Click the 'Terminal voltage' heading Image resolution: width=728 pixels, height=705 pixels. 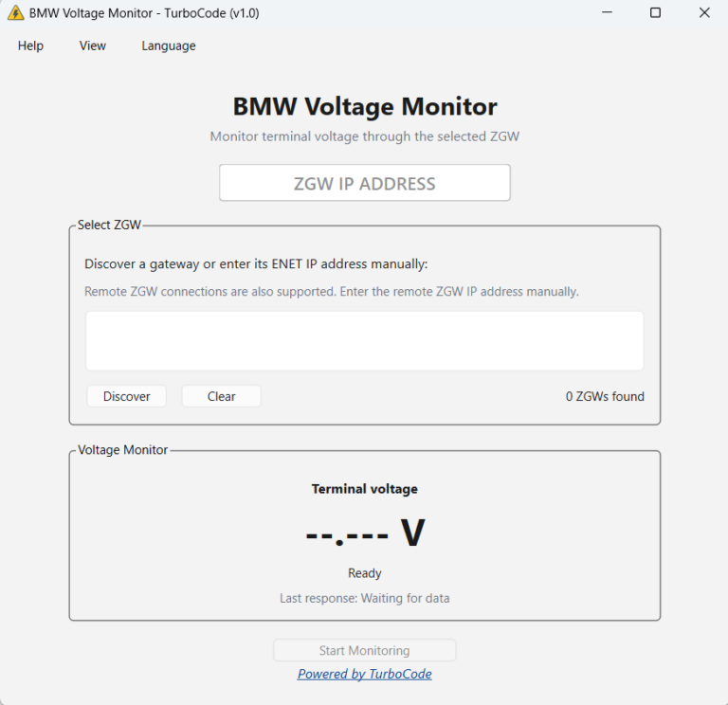pyautogui.click(x=364, y=489)
